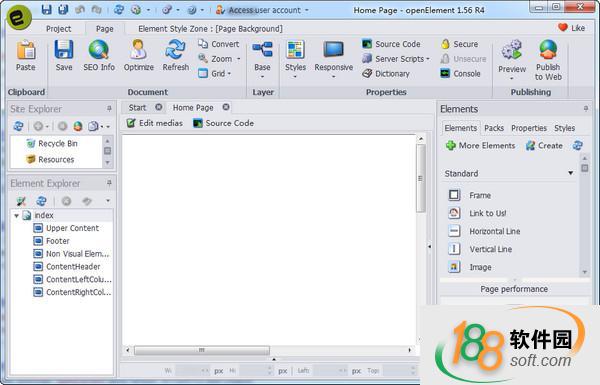The image size is (600, 385).
Task: Open the Grid dropdown
Action: point(214,73)
